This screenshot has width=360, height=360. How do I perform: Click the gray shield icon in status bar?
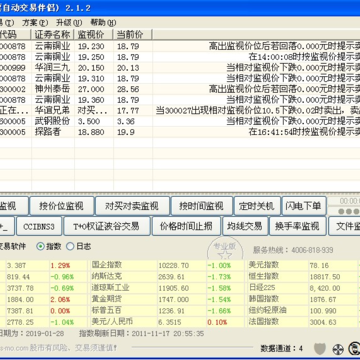point(320,349)
